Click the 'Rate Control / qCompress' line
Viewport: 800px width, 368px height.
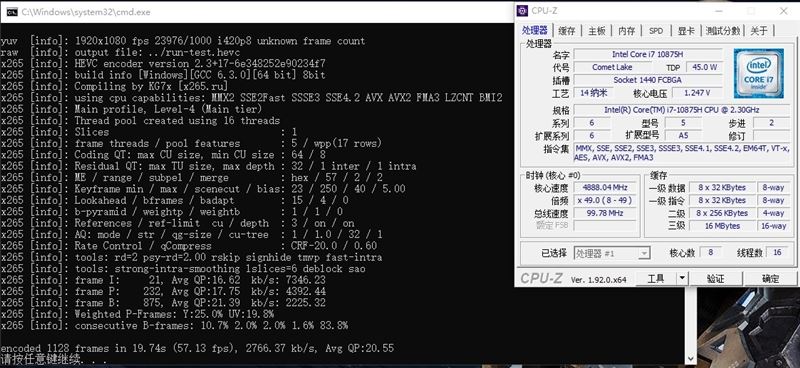[189, 246]
